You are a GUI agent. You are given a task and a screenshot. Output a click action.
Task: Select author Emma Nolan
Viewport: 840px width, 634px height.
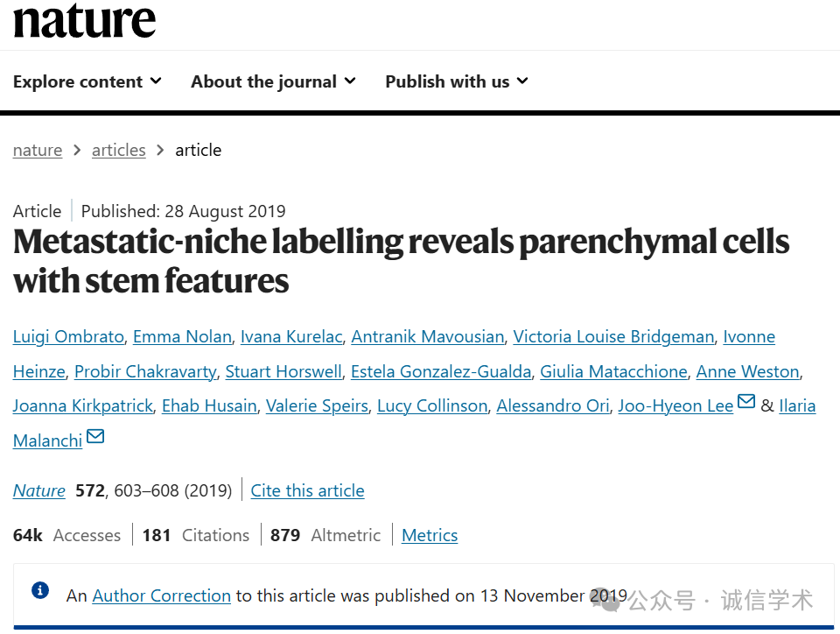(182, 336)
